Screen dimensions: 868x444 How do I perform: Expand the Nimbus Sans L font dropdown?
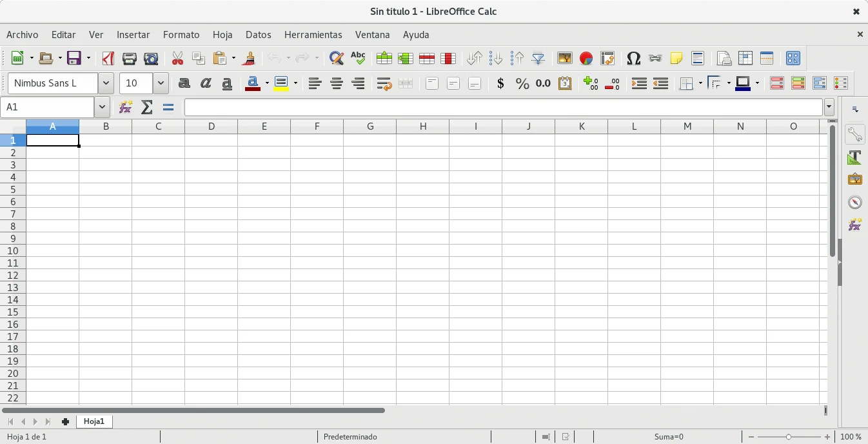(106, 83)
